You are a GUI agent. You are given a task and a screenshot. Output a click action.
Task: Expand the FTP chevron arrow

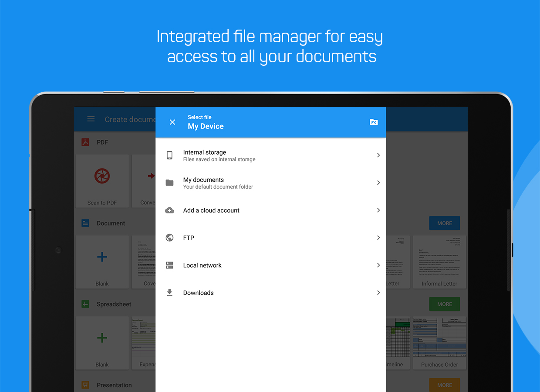click(x=378, y=238)
